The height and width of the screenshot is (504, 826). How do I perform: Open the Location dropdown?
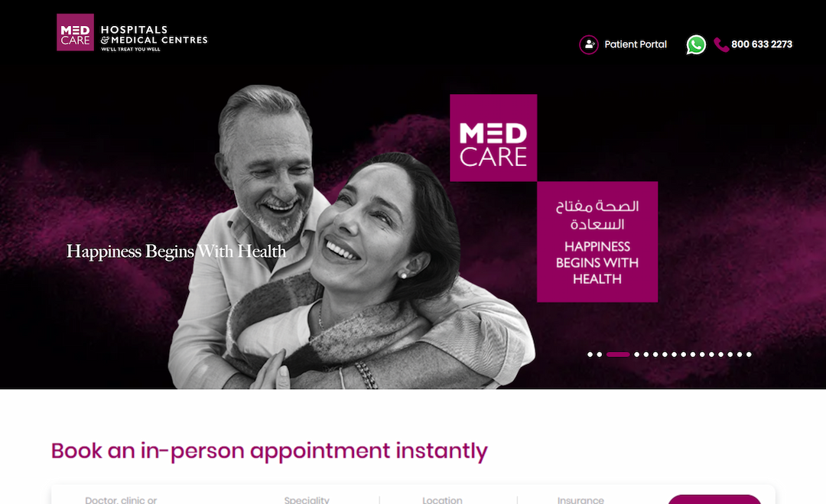pos(443,499)
